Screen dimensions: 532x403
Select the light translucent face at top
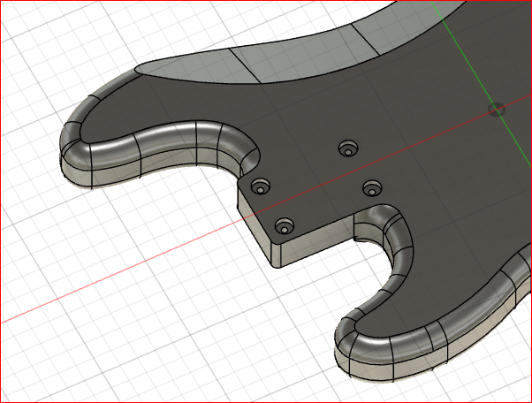coord(265,57)
